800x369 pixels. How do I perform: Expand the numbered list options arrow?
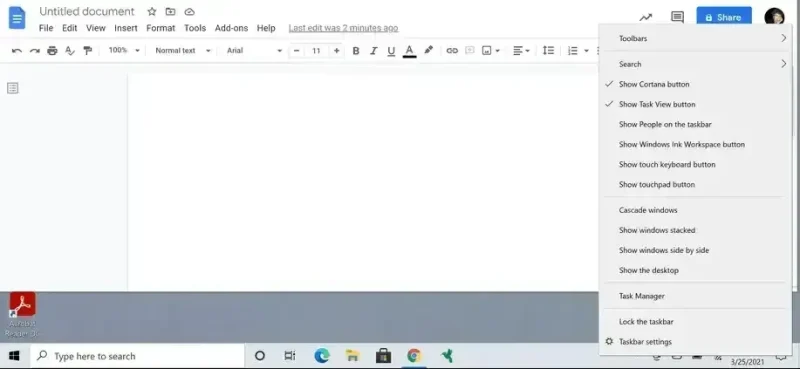coord(586,51)
